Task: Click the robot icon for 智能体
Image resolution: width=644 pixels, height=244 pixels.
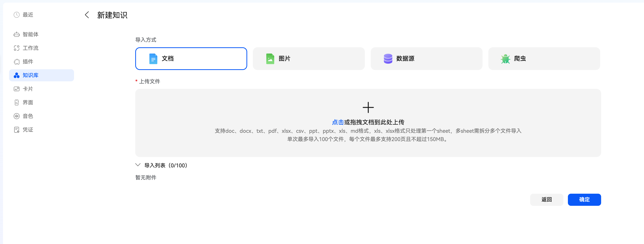Action: tap(16, 34)
